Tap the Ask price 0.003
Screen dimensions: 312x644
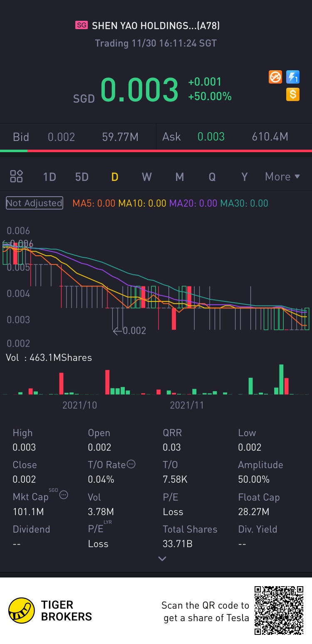point(211,137)
